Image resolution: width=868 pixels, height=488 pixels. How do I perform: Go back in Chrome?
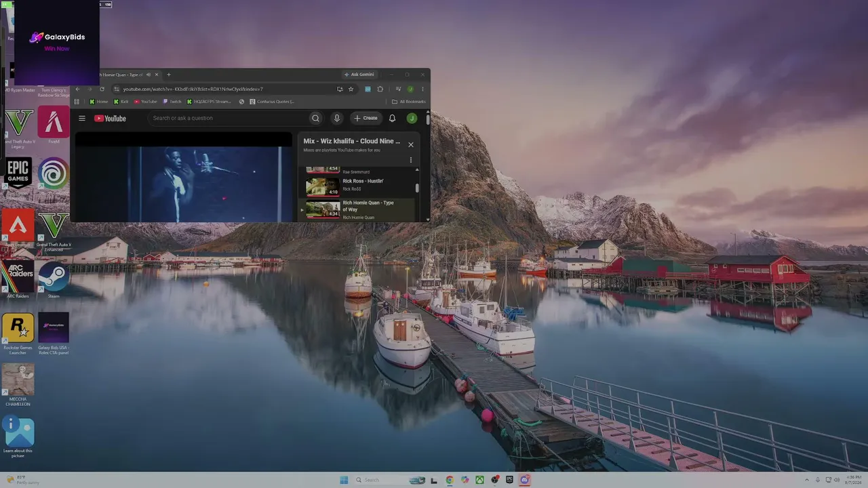point(77,89)
